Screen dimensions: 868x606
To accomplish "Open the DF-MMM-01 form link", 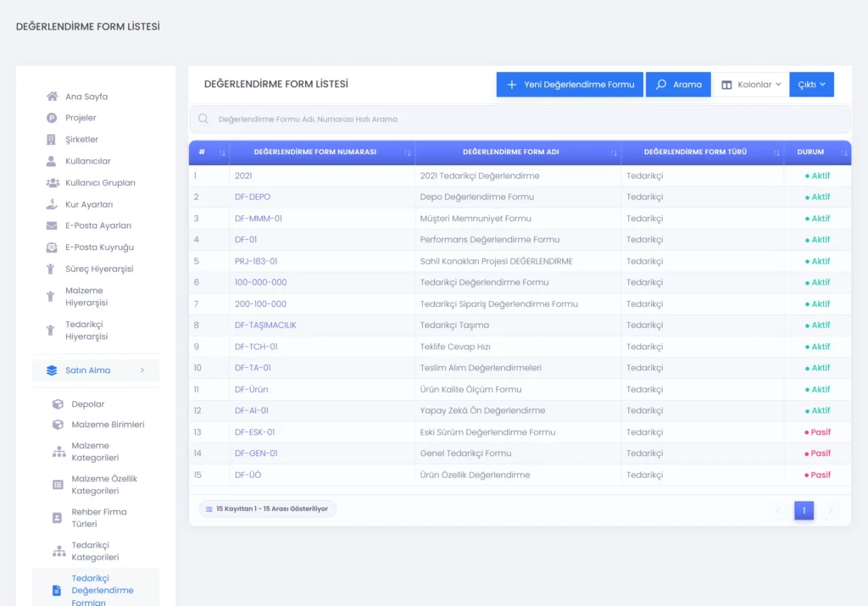I will 258,219.
